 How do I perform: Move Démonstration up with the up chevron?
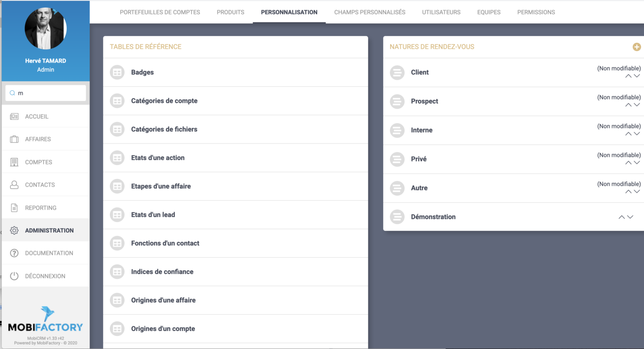(x=621, y=217)
